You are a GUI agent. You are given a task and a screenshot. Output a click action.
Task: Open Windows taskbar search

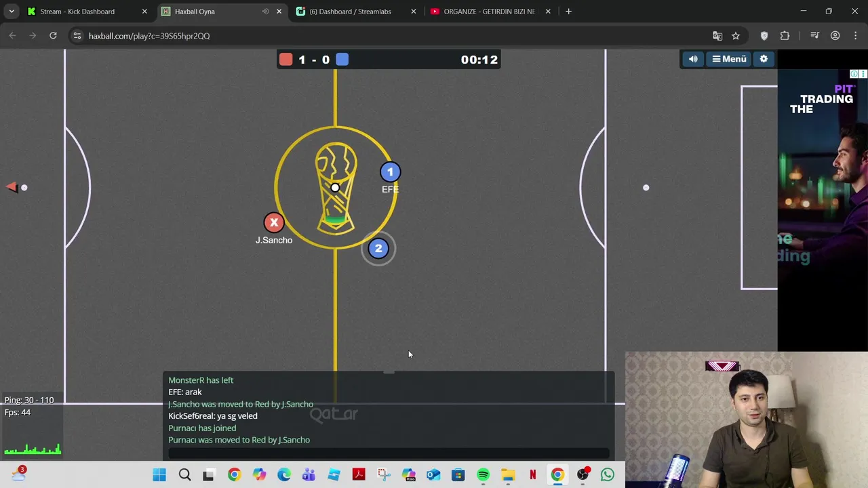pyautogui.click(x=184, y=475)
